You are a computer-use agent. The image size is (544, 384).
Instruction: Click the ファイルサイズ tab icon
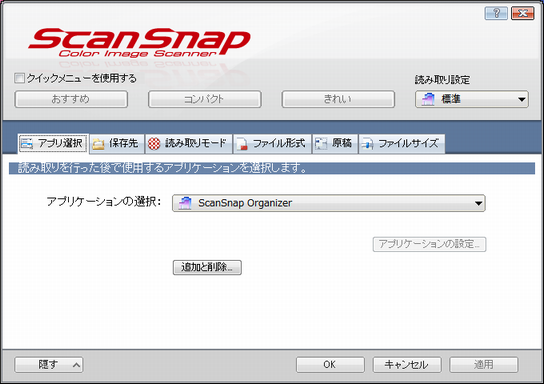pyautogui.click(x=367, y=144)
